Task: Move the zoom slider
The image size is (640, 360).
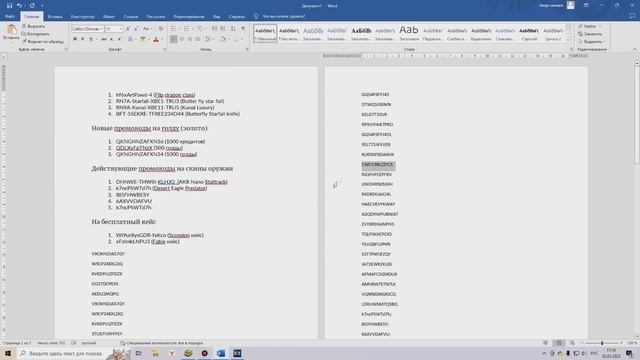Action: (602, 343)
